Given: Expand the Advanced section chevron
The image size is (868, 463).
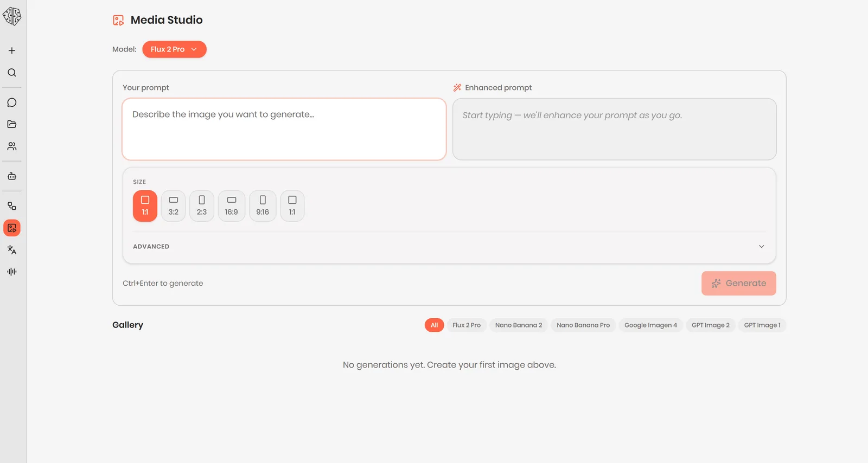Looking at the screenshot, I should 761,246.
